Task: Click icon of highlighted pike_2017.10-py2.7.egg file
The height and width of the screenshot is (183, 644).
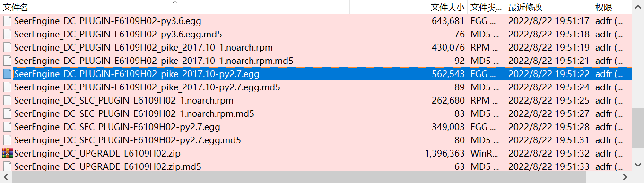Action: coord(7,74)
